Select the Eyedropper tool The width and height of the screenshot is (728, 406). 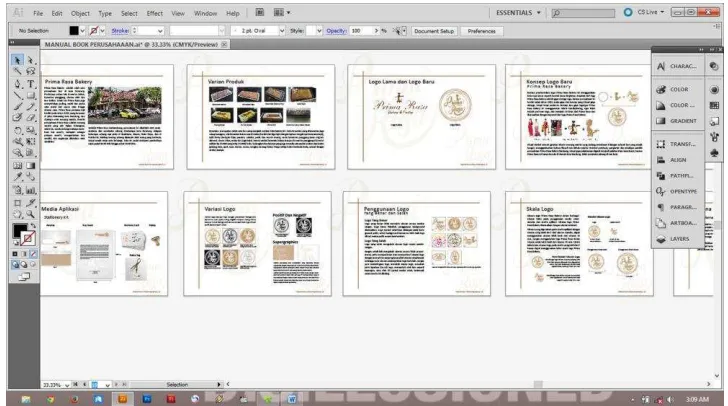coord(17,177)
